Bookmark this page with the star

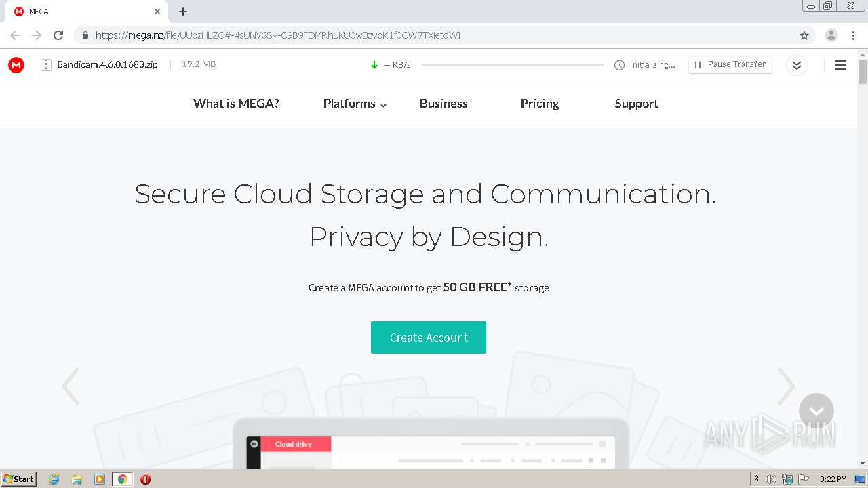click(804, 35)
